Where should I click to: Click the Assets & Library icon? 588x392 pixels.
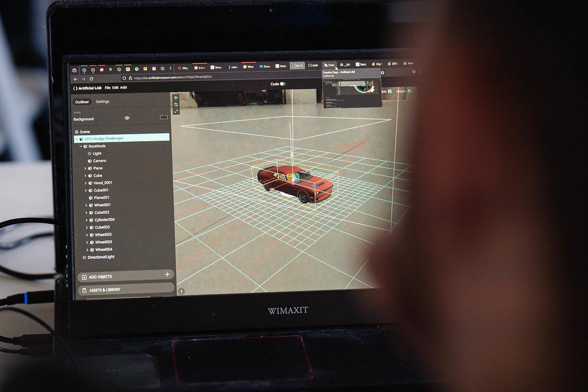(84, 290)
